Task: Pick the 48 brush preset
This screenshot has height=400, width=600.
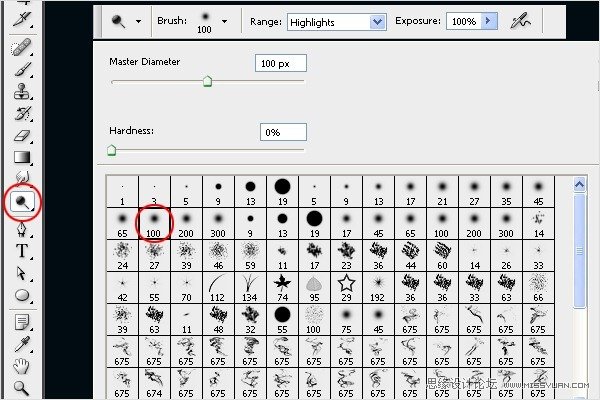Action: point(218,320)
